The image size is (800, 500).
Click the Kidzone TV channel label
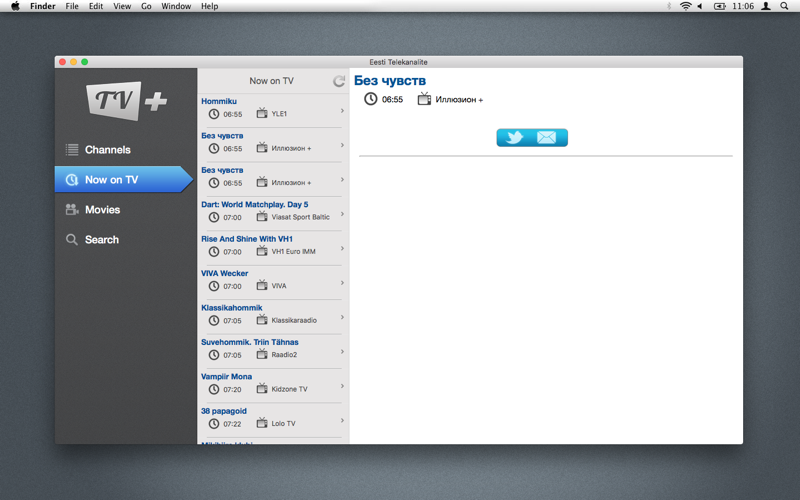289,389
